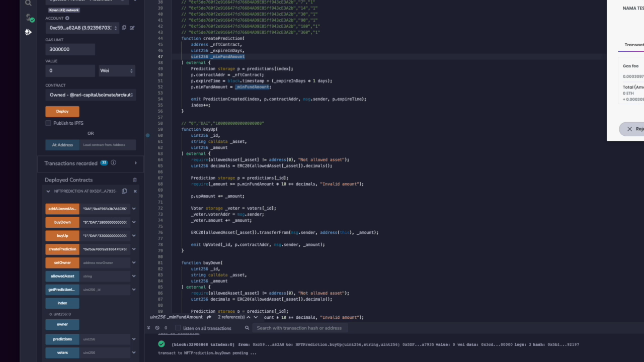Click the setOwner address newOwner field
644x362 pixels.
pos(105,262)
